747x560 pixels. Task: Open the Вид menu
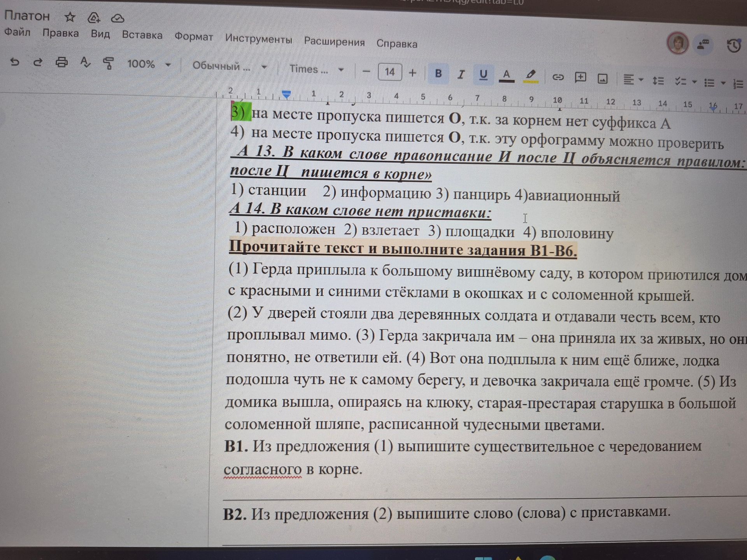pos(100,34)
